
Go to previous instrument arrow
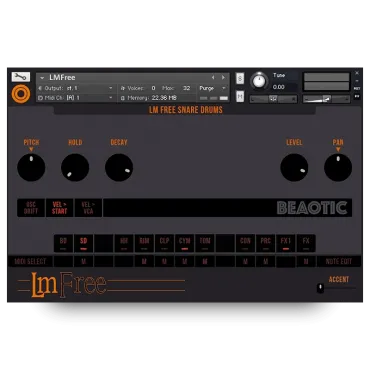213,77
